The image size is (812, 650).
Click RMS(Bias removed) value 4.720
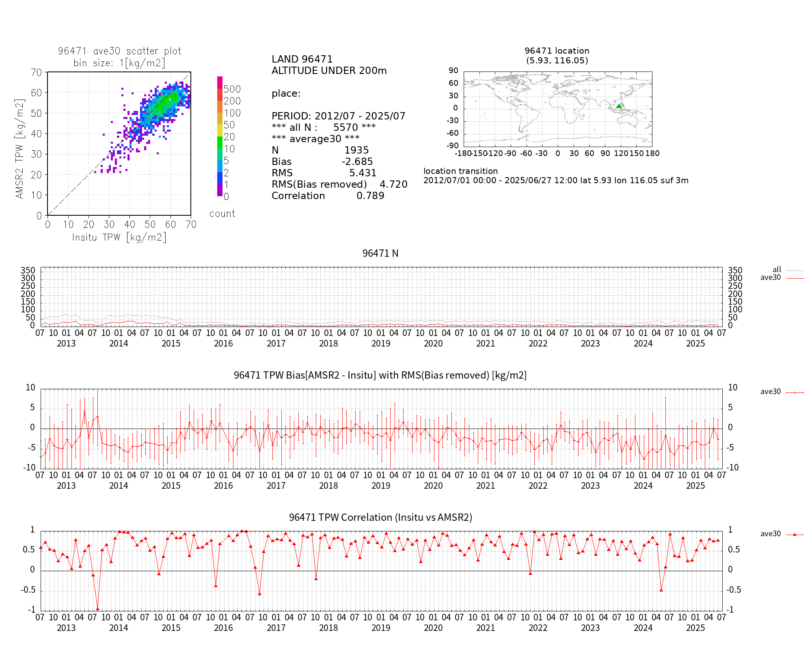pos(393,184)
